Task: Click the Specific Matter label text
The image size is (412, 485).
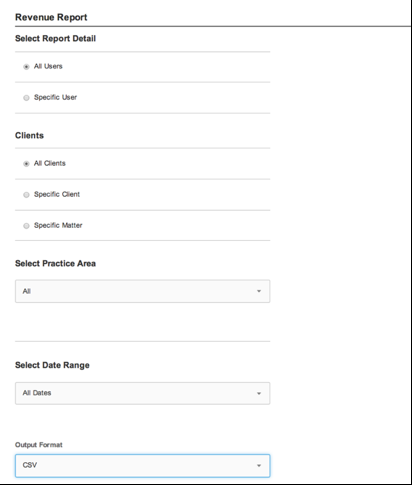Action: pos(58,225)
